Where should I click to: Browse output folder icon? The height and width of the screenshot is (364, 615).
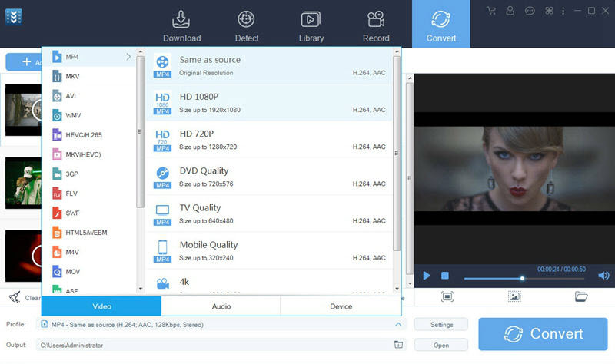(398, 345)
